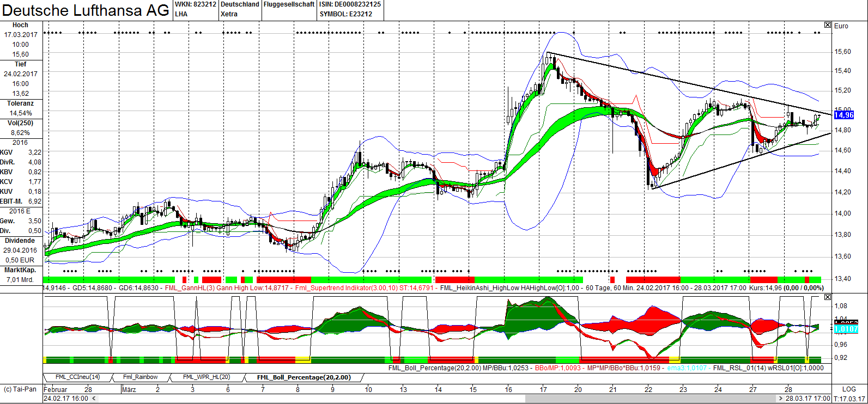Click the LHA ticker abbreviation
The image size is (868, 404).
coord(181,14)
